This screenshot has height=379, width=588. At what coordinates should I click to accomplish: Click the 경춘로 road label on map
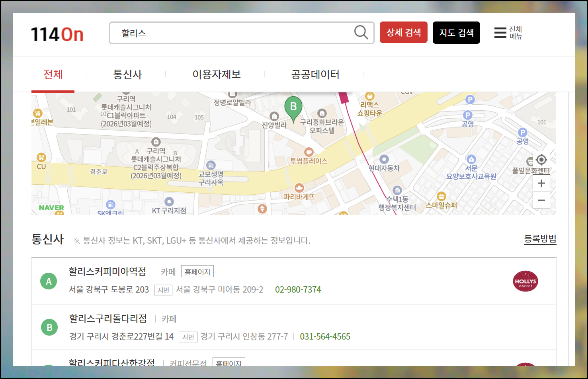tap(99, 172)
